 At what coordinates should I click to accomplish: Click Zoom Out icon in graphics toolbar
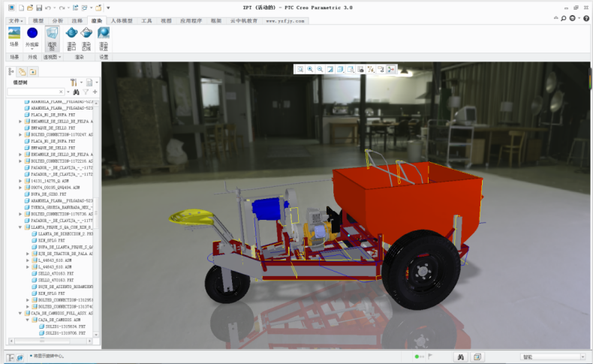click(x=320, y=69)
